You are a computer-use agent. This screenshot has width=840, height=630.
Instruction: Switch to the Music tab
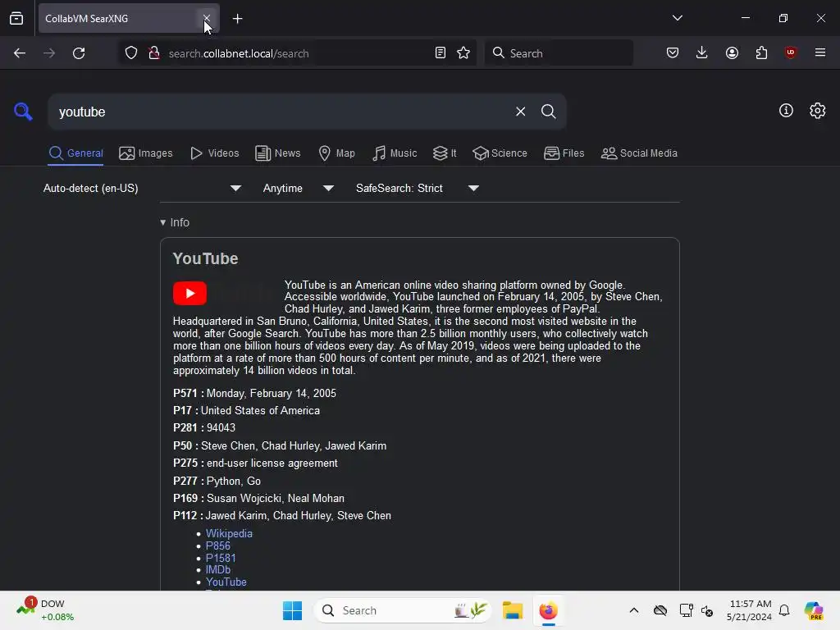click(x=395, y=153)
